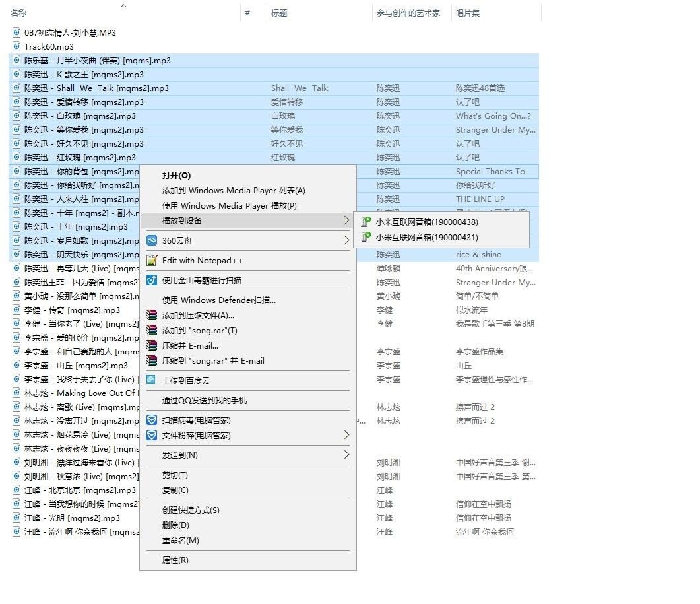This screenshot has height=604, width=700.
Task: Click device icon of 小米互联网音箱(190000431)
Action: pyautogui.click(x=366, y=237)
